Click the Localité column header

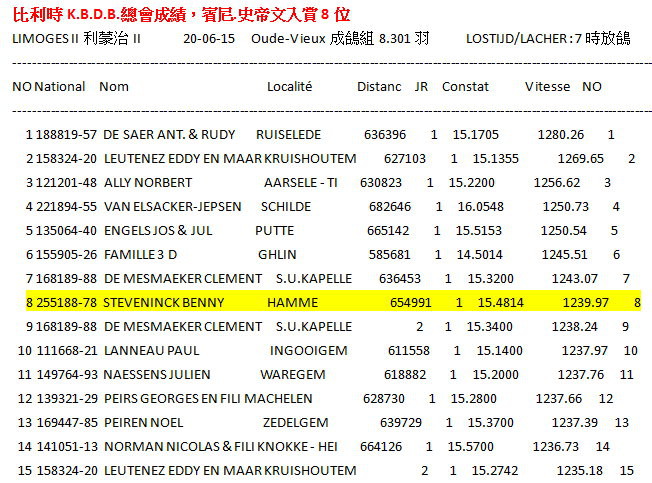pyautogui.click(x=289, y=87)
